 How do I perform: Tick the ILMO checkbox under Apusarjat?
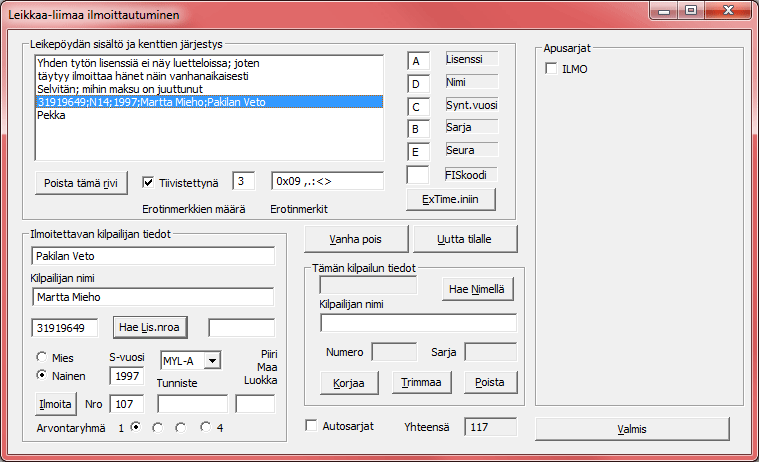click(551, 68)
